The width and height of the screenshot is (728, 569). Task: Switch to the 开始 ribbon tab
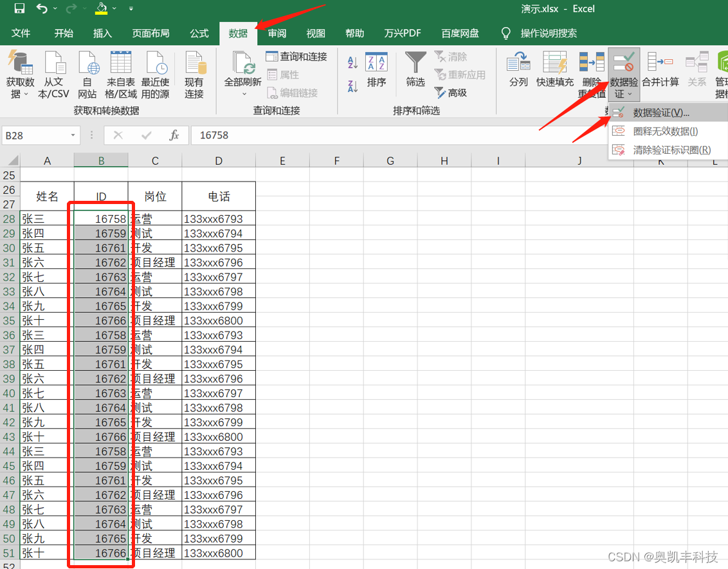(64, 33)
